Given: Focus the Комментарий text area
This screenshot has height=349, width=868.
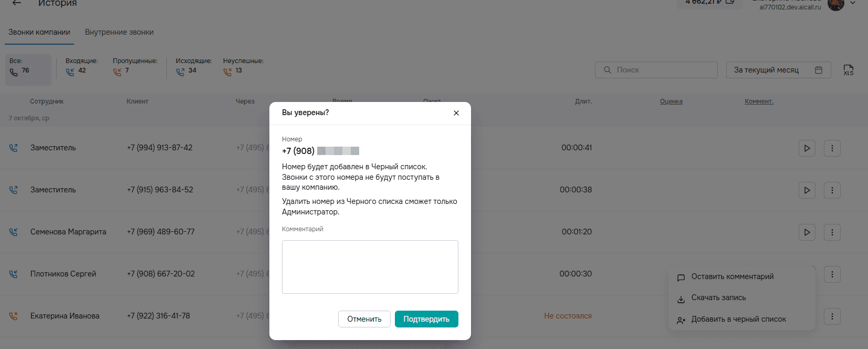Looking at the screenshot, I should pyautogui.click(x=370, y=267).
